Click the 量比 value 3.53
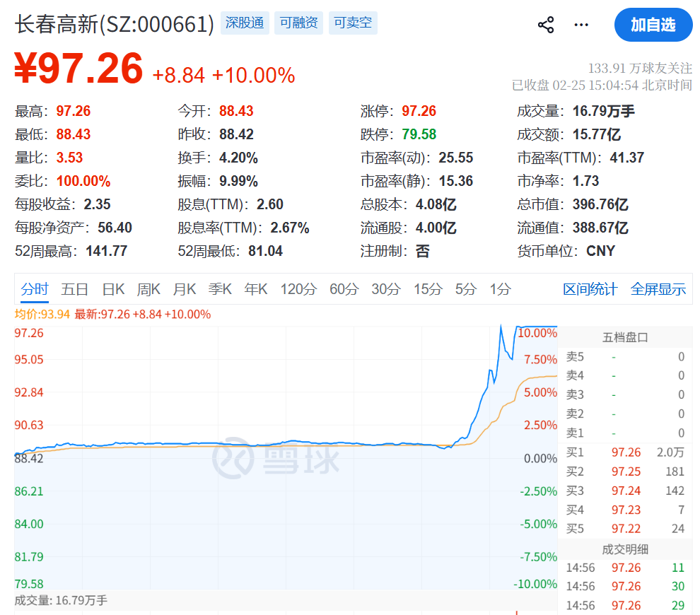 tap(69, 158)
